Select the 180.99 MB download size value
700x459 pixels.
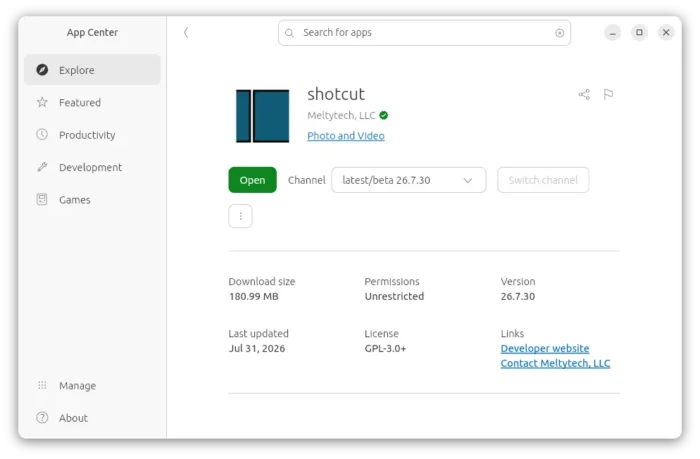click(254, 296)
